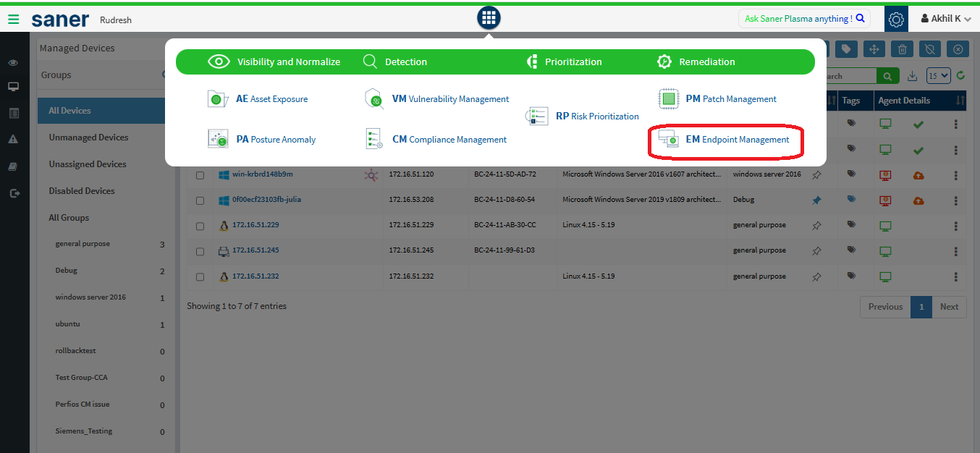980x453 pixels.
Task: Open device link win-krbrd148b9m
Action: click(x=262, y=174)
